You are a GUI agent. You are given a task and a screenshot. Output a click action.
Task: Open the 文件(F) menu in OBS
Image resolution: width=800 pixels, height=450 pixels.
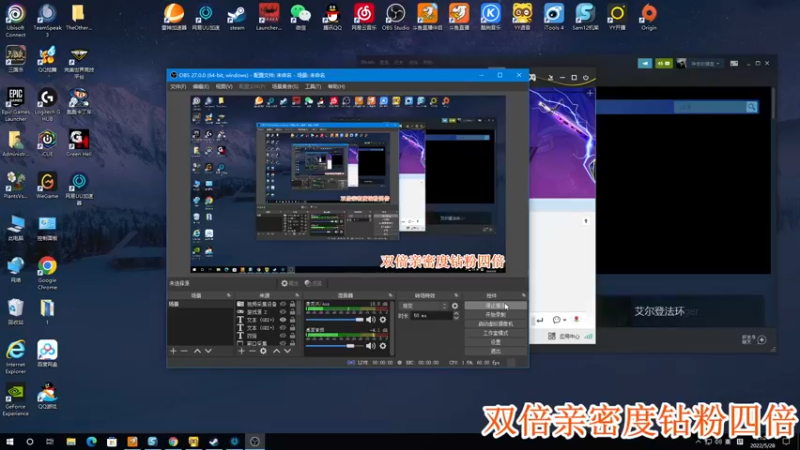[x=178, y=87]
